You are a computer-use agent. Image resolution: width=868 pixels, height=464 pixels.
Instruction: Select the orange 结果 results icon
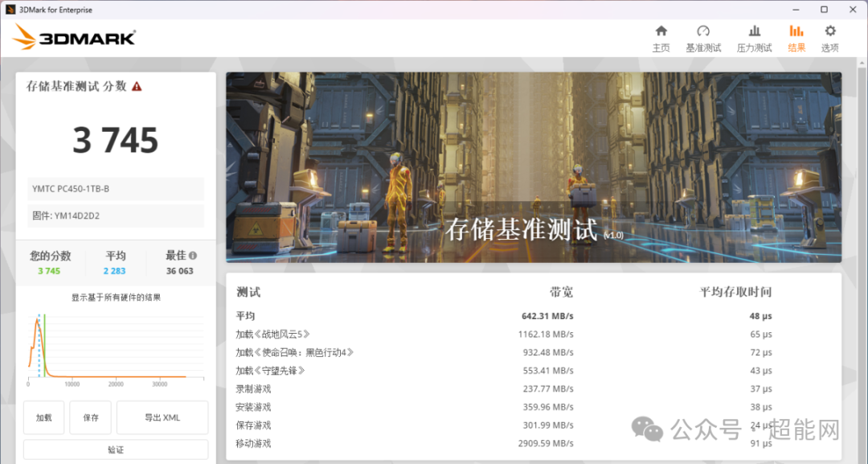pos(796,32)
